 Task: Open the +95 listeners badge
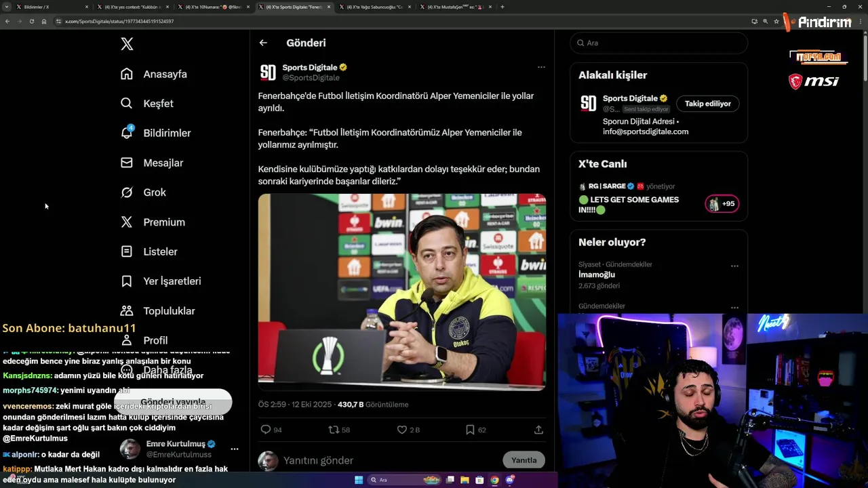(722, 203)
